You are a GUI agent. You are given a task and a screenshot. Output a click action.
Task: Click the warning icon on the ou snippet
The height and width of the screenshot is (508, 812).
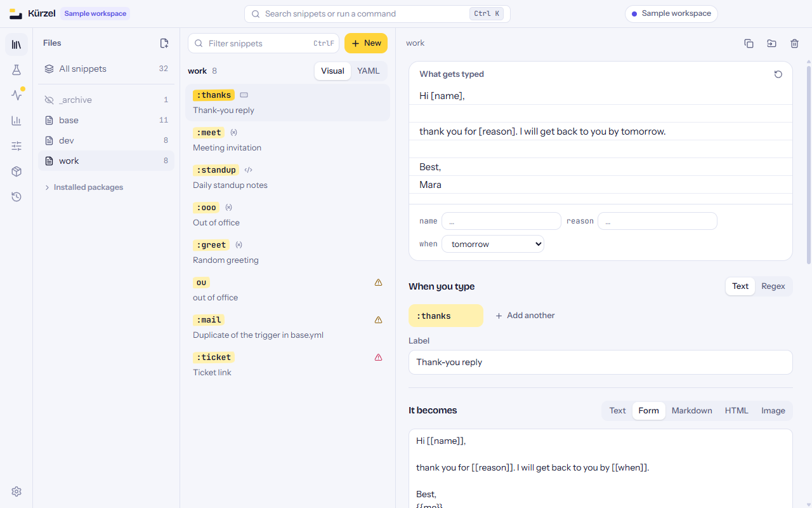(379, 283)
